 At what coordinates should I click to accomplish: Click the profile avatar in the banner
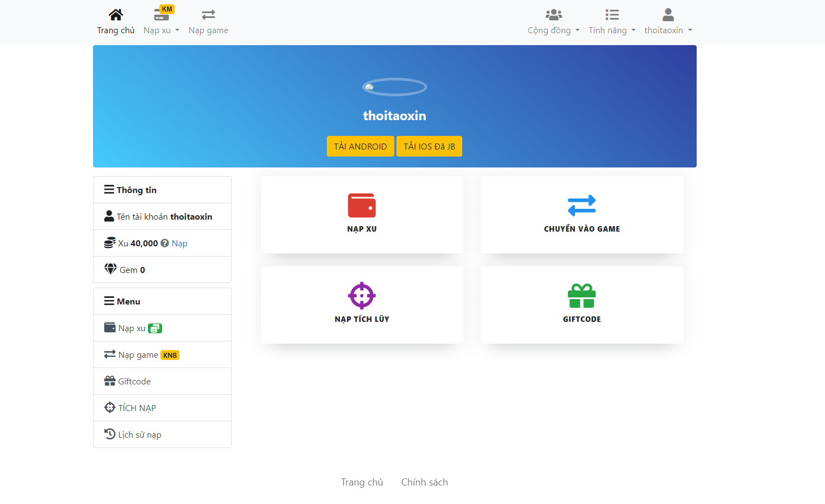[x=395, y=87]
